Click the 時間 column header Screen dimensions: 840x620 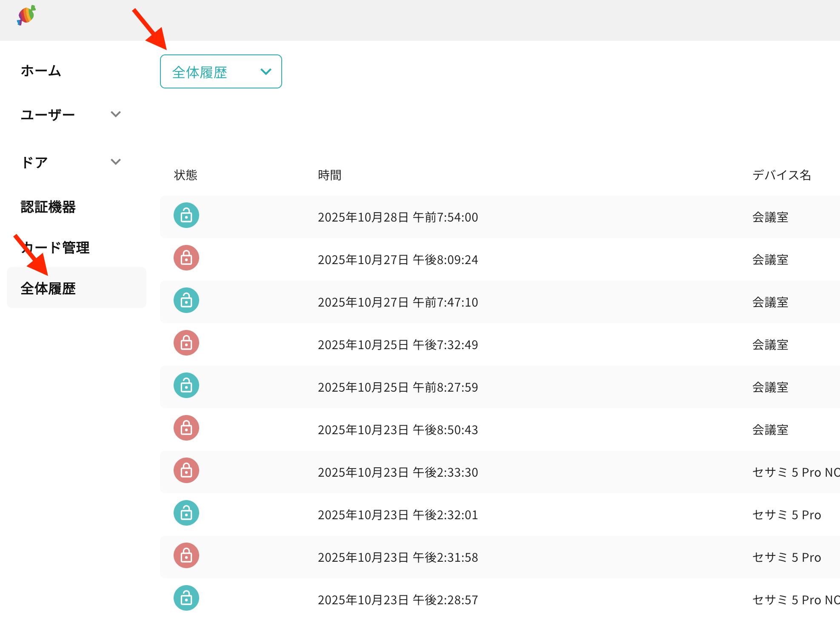point(329,175)
